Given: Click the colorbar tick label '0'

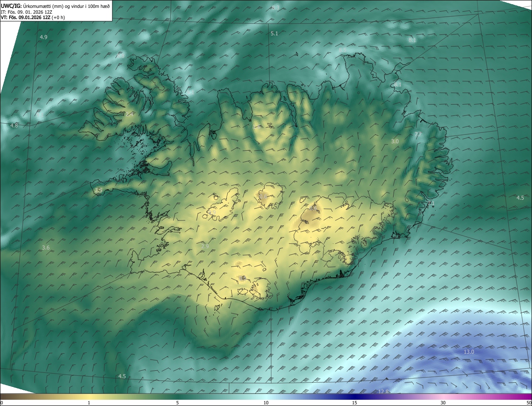Looking at the screenshot, I should tap(2, 403).
